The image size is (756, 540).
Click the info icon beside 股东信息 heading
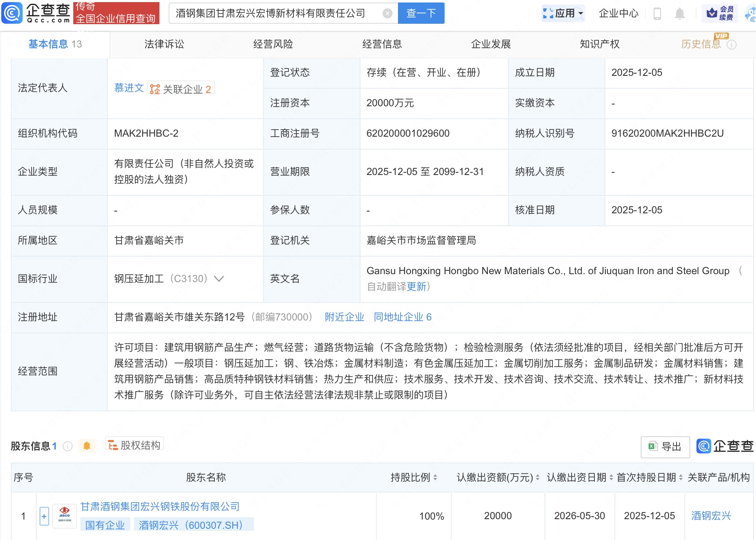tap(68, 446)
